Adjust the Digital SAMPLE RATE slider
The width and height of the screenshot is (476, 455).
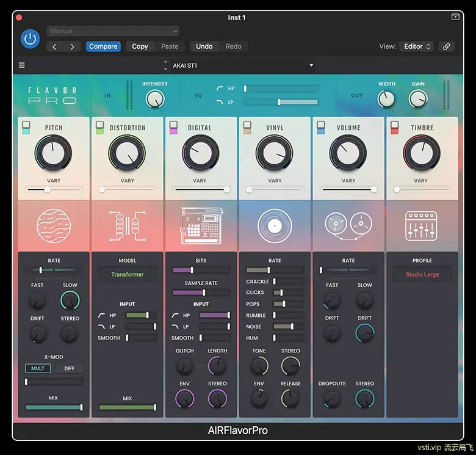201,293
